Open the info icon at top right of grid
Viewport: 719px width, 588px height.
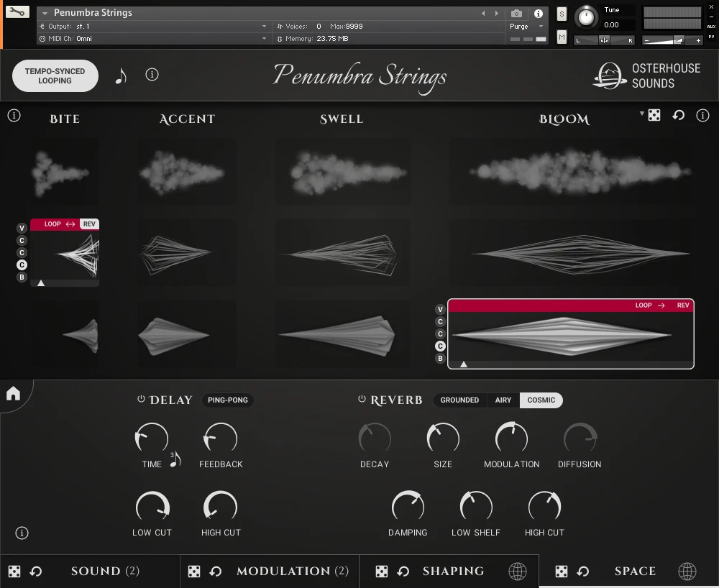[x=702, y=116]
